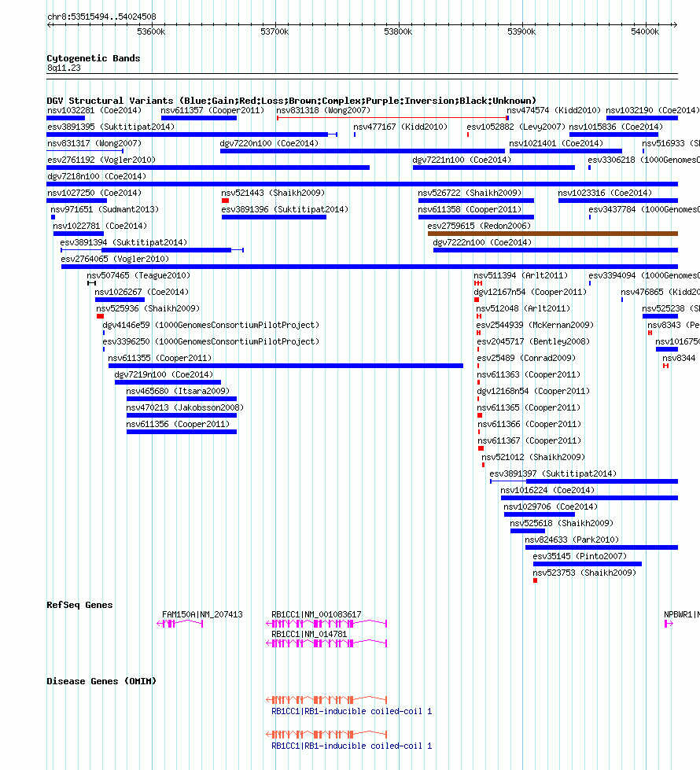Open the nsv526722 (Shaikh2009) label
The image size is (700, 770).
pyautogui.click(x=470, y=193)
